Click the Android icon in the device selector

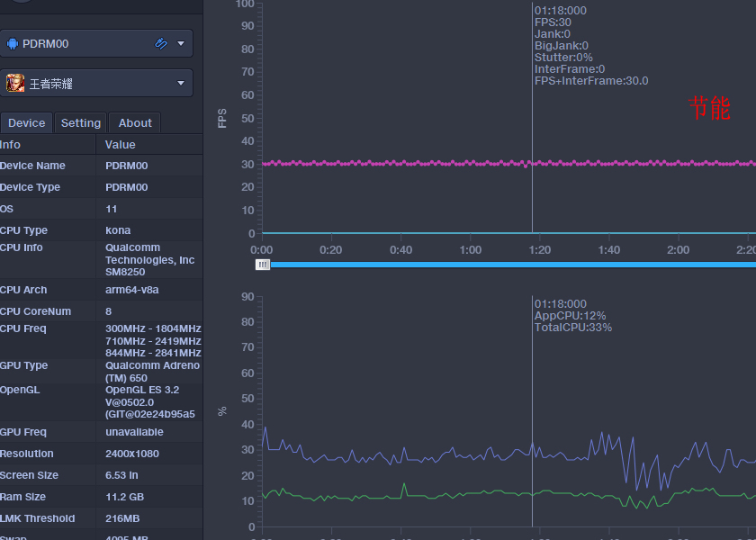point(13,43)
